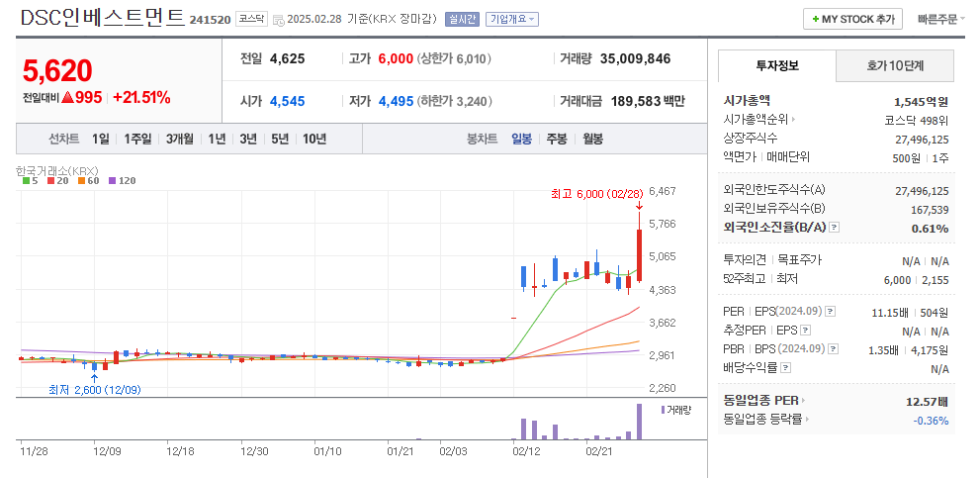Viewport: 980px width, 478px height.
Task: Click the 거래량 value 35,009,846
Action: 635,58
